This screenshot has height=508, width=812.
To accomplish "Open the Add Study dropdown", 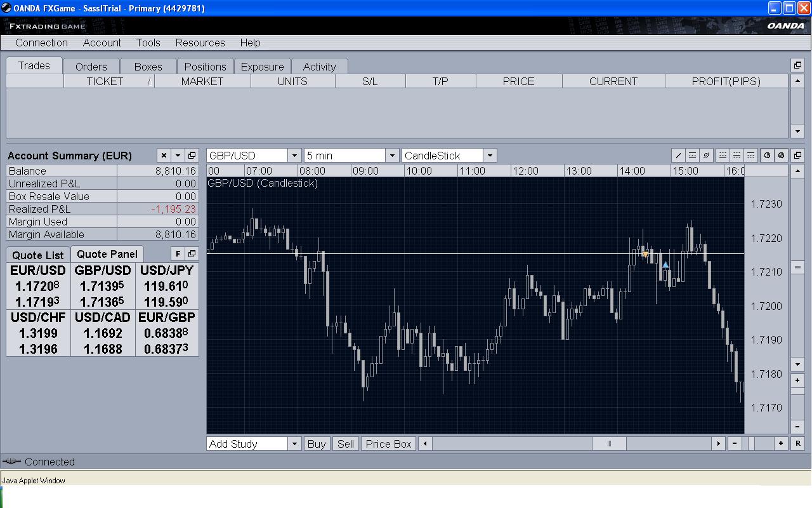I will tap(294, 444).
